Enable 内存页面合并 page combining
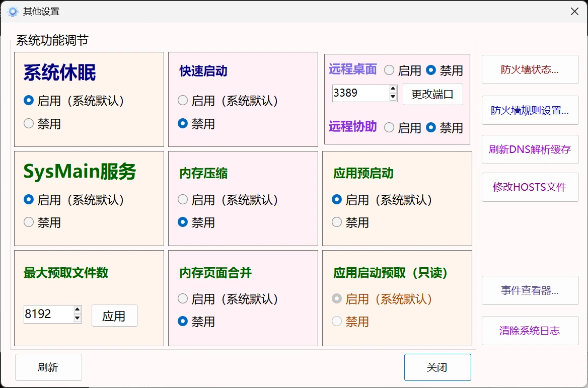The image size is (588, 388). point(182,298)
